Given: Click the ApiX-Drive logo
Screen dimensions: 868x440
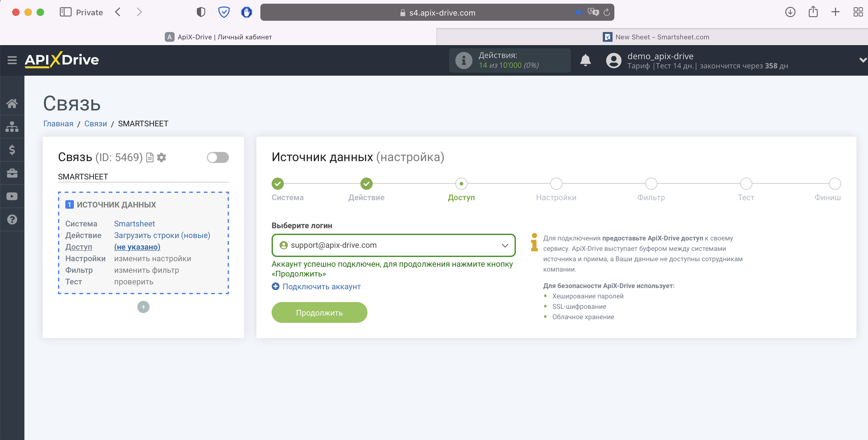Looking at the screenshot, I should [62, 60].
